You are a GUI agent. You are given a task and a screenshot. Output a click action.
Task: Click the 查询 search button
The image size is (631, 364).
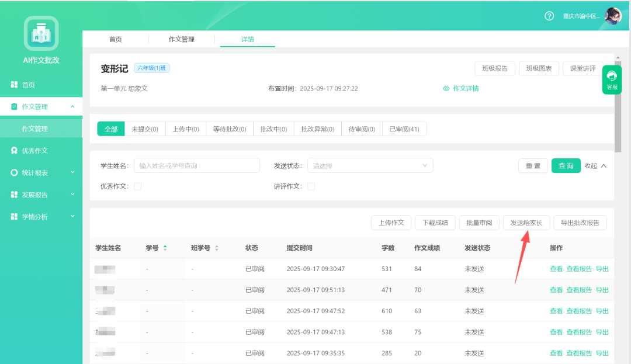tap(566, 165)
